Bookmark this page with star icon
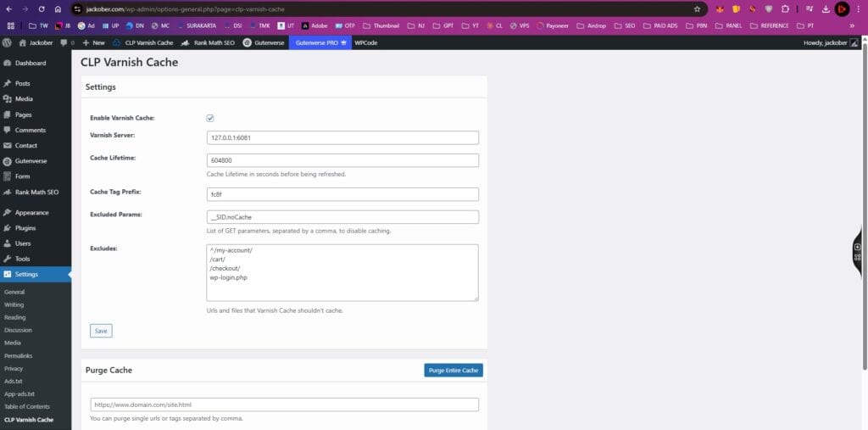 click(697, 9)
